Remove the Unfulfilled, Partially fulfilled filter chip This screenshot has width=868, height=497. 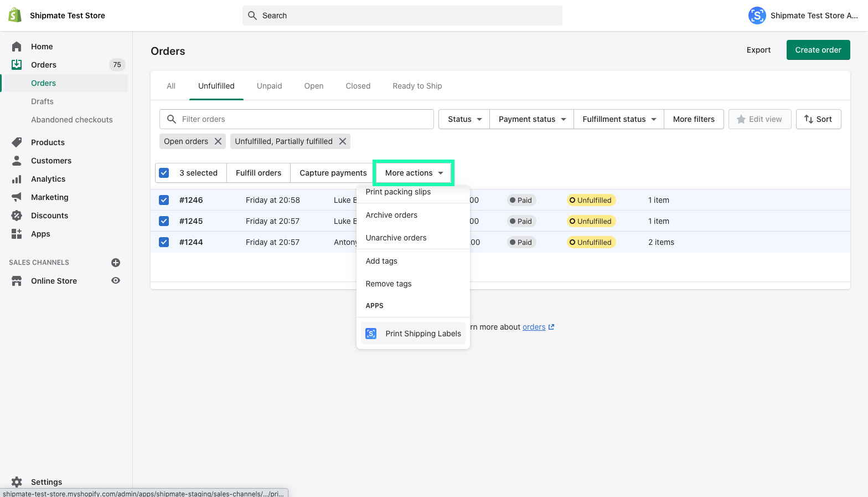coord(343,141)
